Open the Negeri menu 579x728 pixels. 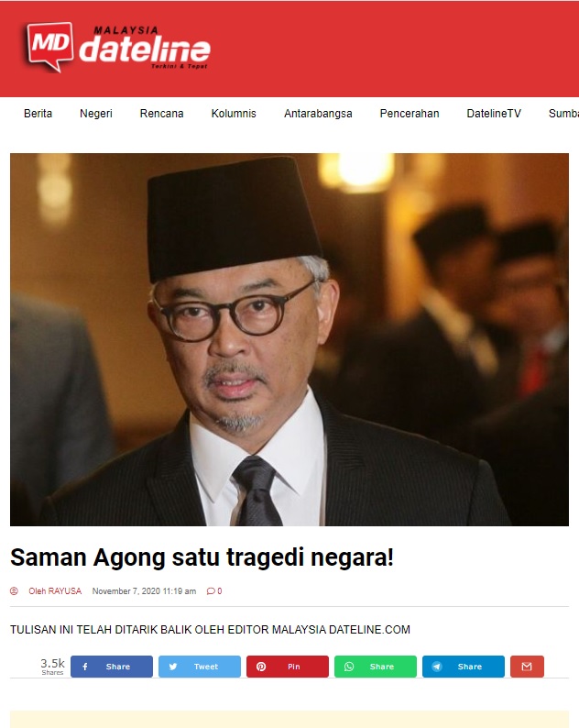(96, 114)
